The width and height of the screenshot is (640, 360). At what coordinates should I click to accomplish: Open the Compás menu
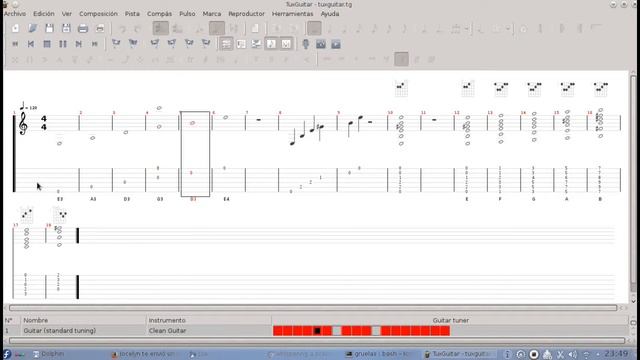[159, 13]
